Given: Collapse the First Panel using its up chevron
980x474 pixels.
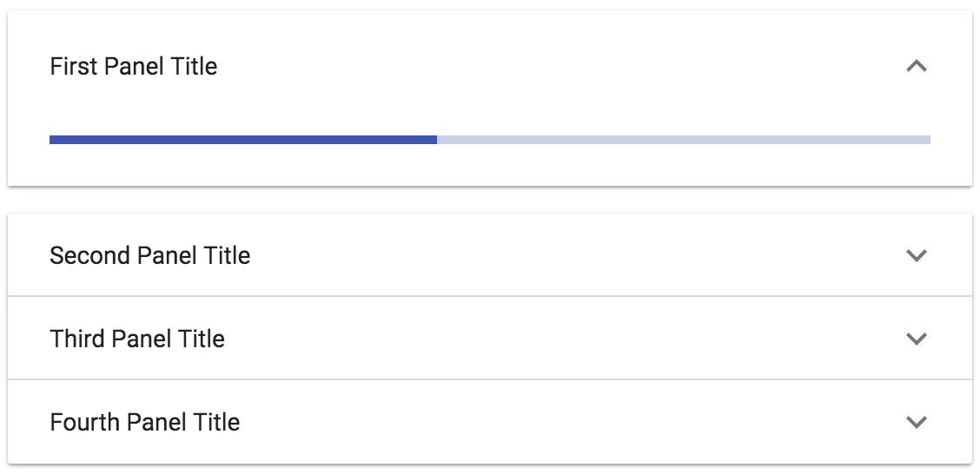Looking at the screenshot, I should pyautogui.click(x=917, y=66).
